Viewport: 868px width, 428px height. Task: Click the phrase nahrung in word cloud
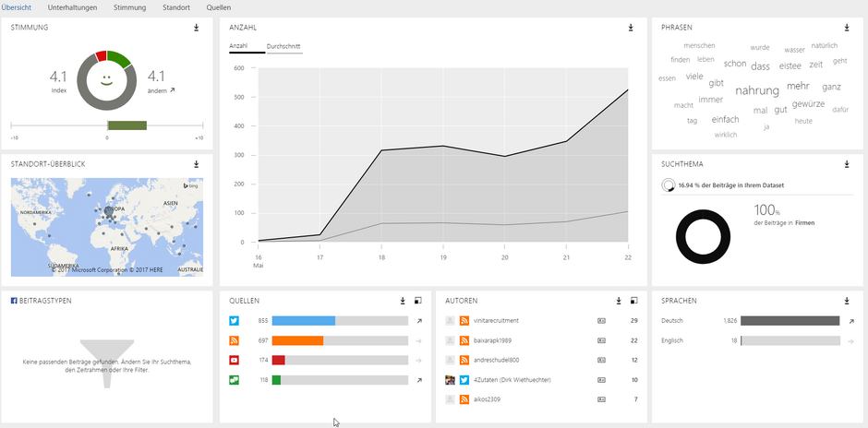click(757, 90)
